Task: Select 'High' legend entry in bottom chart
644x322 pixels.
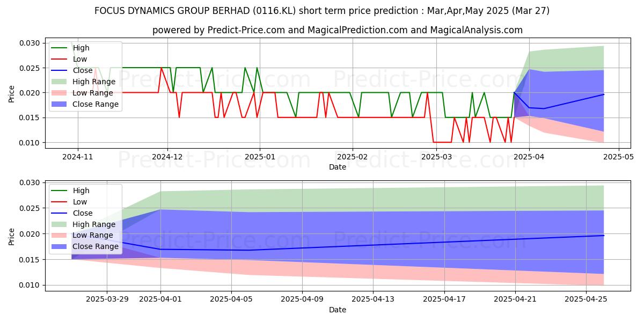Action: 81,191
